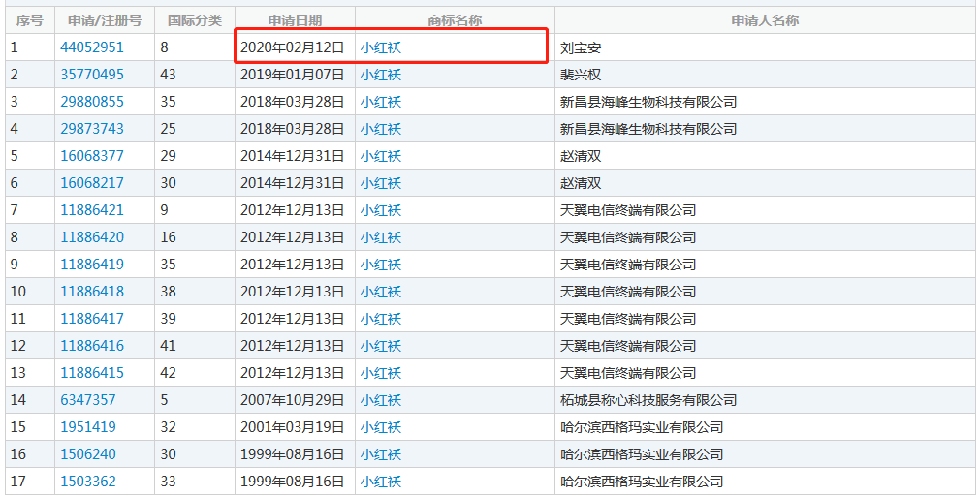Open registration number 11886418
The image size is (980, 498).
pos(92,292)
